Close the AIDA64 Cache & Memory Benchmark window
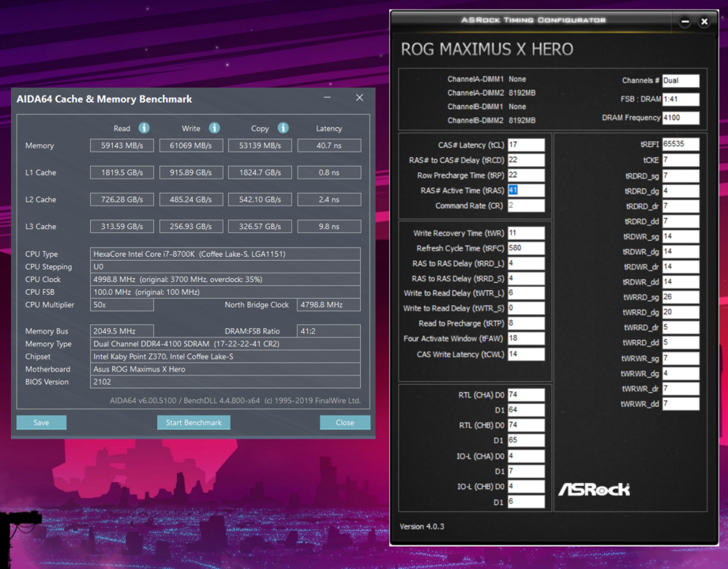The image size is (728, 569). tap(359, 98)
